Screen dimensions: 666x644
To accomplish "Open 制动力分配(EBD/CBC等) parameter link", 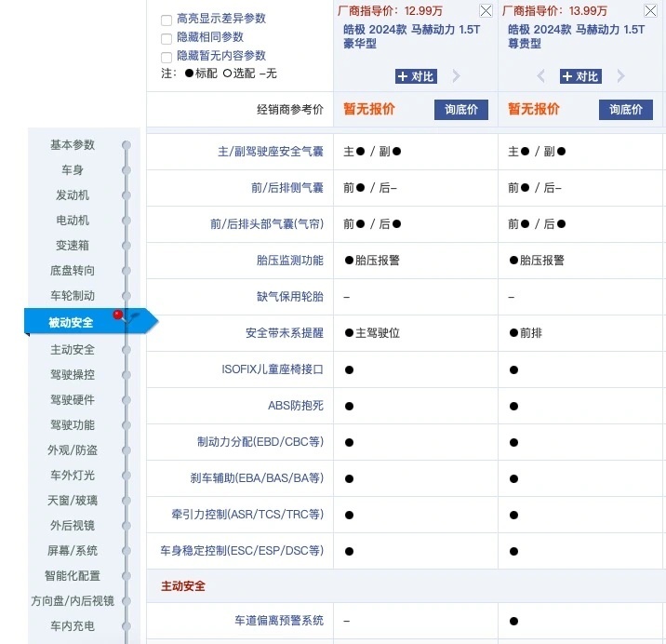I will [x=260, y=442].
